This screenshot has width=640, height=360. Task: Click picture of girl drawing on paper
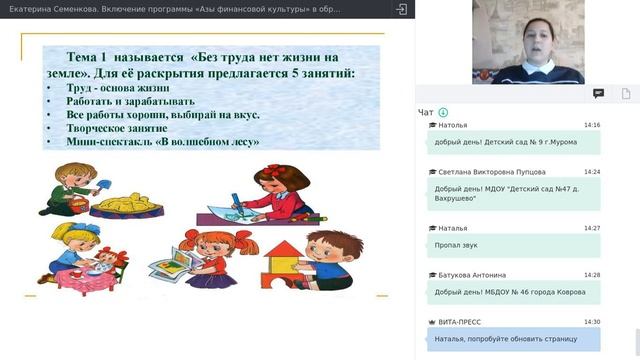coord(262,195)
